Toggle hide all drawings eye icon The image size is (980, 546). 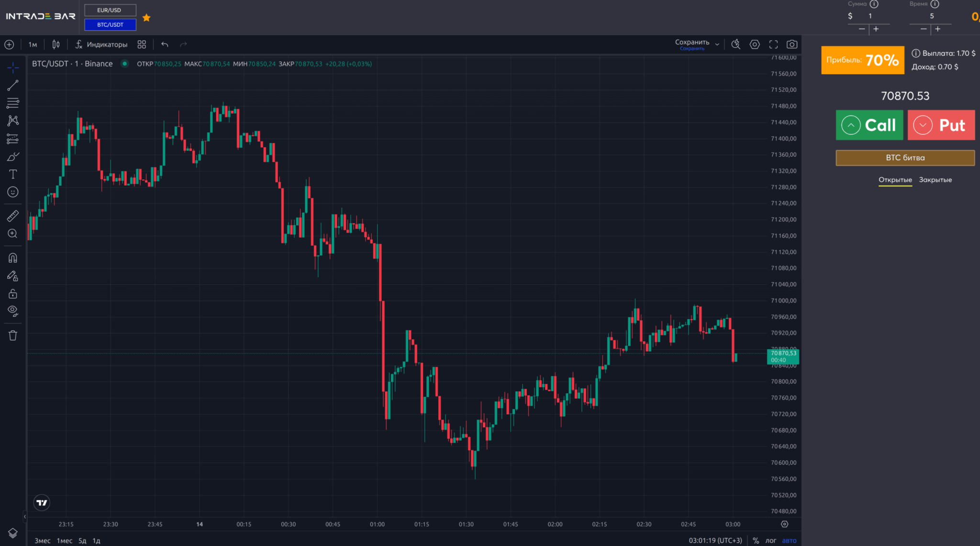(x=13, y=311)
